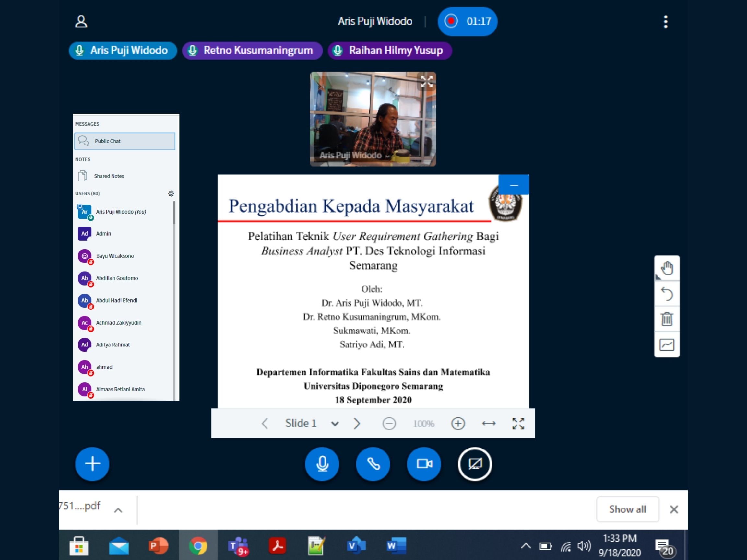747x560 pixels.
Task: Open the blue plus actions button
Action: [92, 464]
